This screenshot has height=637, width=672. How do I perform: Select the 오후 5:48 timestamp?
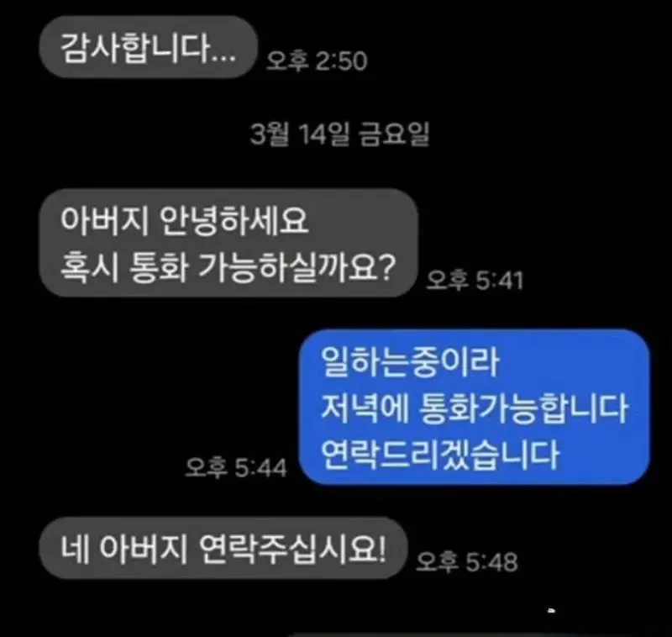click(x=467, y=561)
